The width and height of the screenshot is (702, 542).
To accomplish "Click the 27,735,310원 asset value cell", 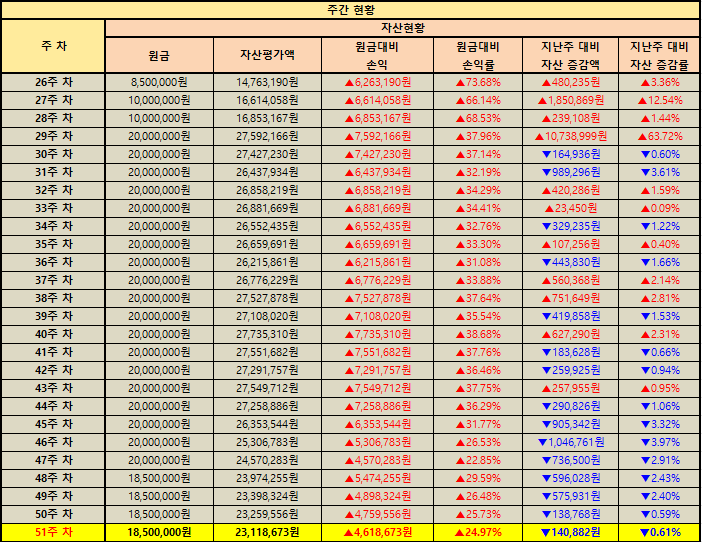I will pos(267,334).
